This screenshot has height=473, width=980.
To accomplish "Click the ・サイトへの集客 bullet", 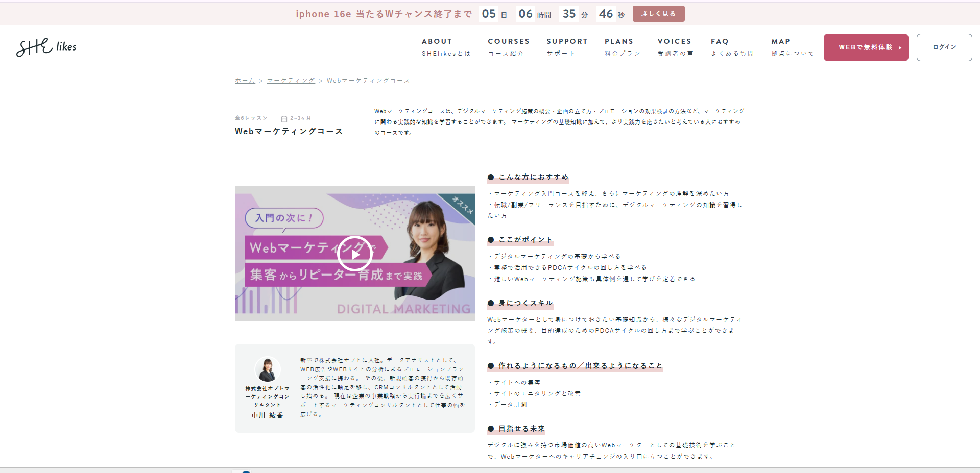I will 514,382.
